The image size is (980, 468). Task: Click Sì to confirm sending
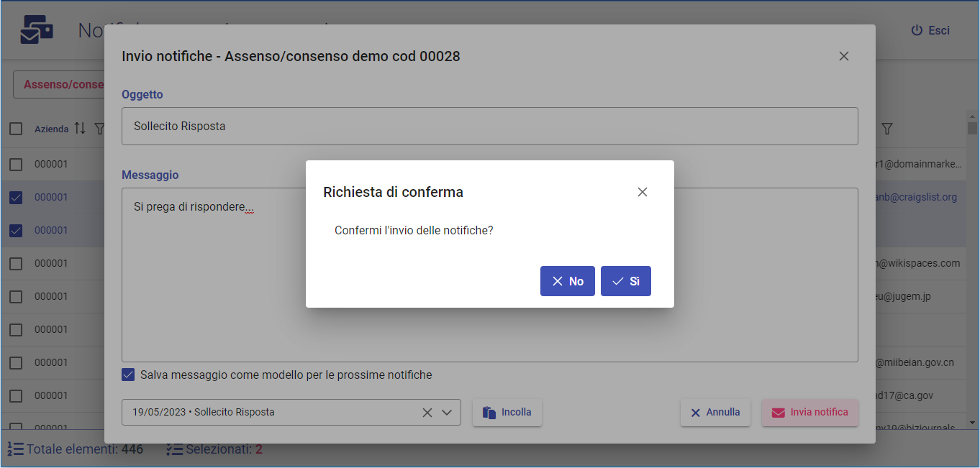coord(626,281)
